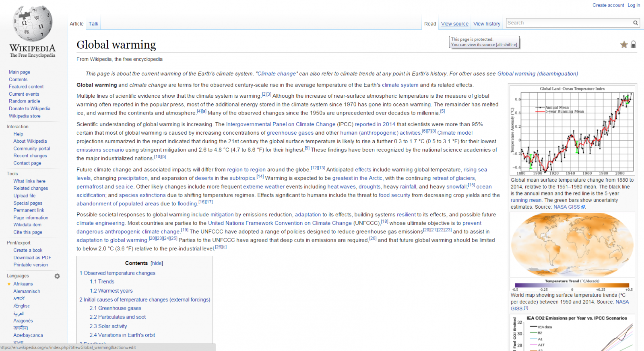The image size is (644, 351).
Task: Choose Download as PDF
Action: coord(32,258)
